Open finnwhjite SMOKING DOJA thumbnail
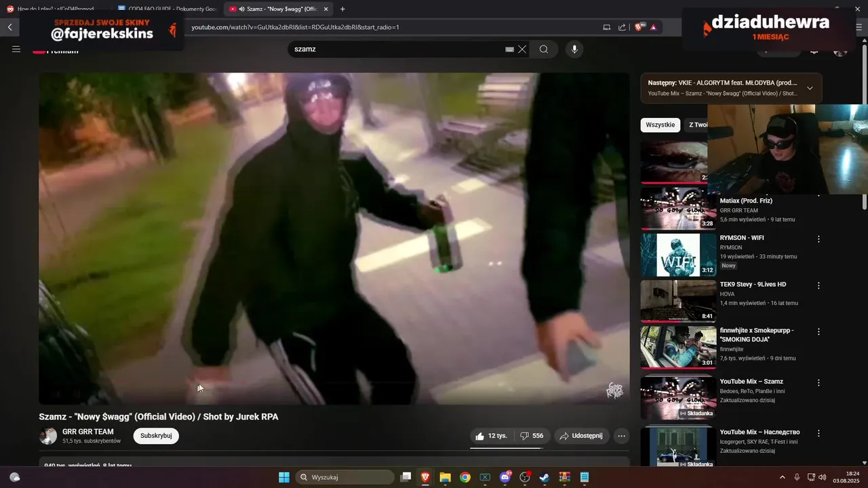The width and height of the screenshot is (868, 488). tap(678, 348)
